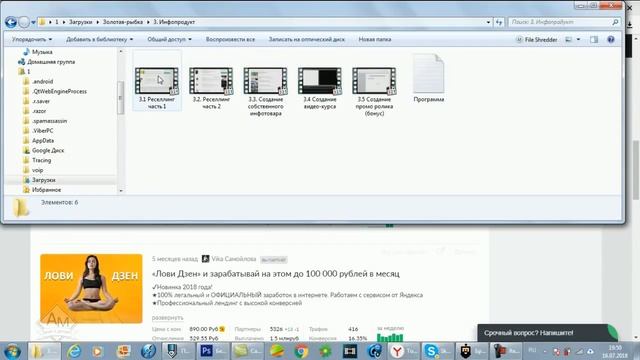The height and width of the screenshot is (360, 640).
Task: Click the RU language indicator in tray
Action: point(532,350)
